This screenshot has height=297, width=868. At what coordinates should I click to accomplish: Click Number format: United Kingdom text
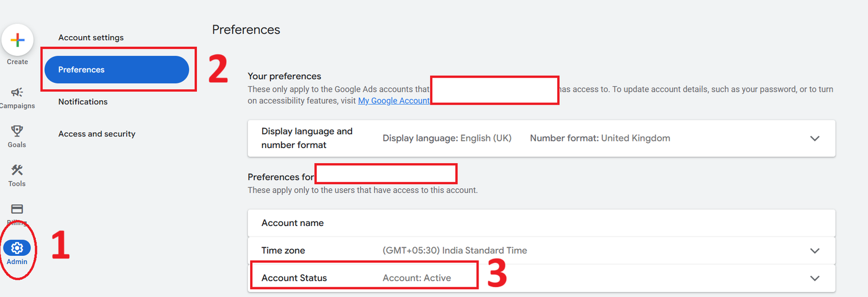point(599,138)
